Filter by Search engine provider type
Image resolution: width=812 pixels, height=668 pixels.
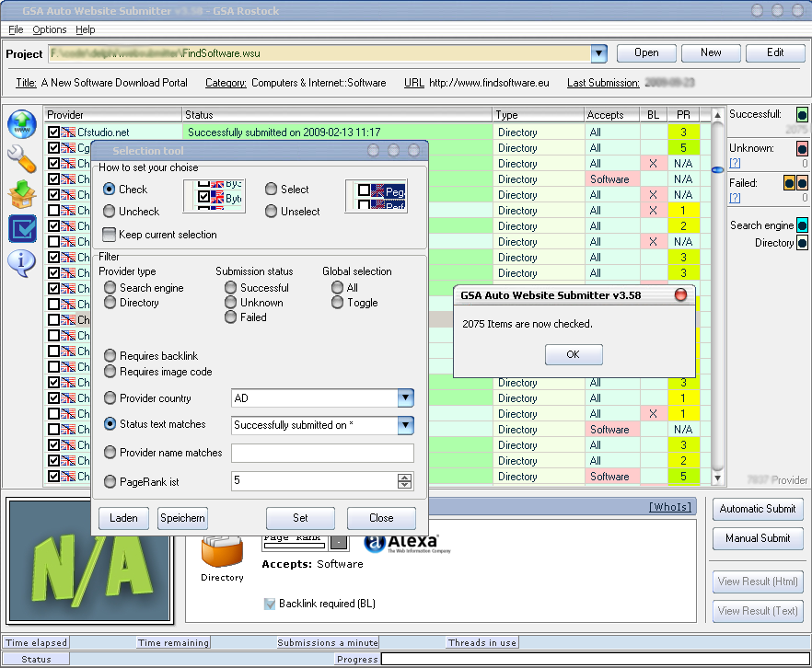pyautogui.click(x=110, y=288)
